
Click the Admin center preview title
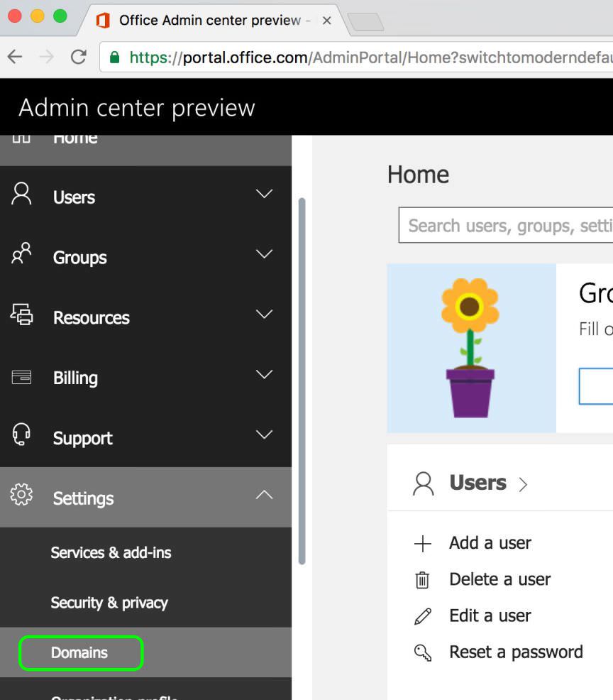tap(136, 108)
